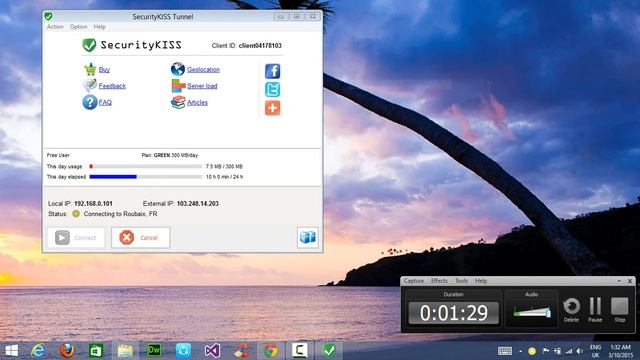Screen dimensions: 640x360
Task: Click the blue cube icon button in SecurityKISS
Action: (x=308, y=237)
